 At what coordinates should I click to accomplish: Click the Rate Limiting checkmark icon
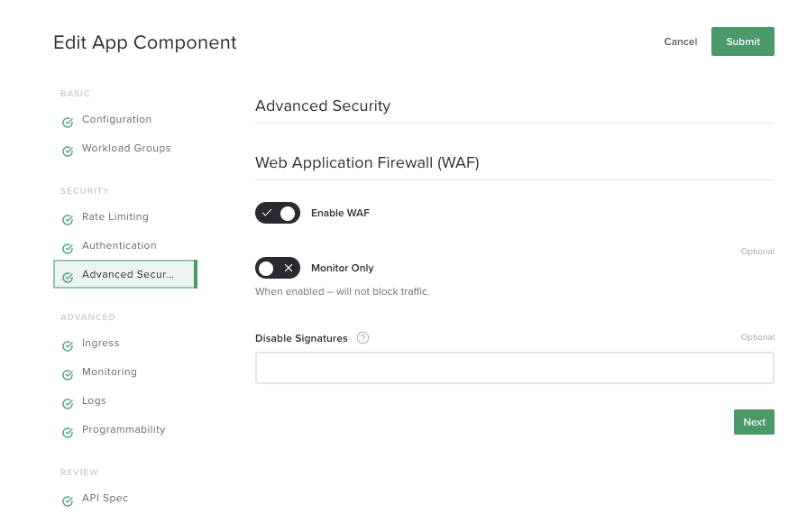click(x=68, y=220)
